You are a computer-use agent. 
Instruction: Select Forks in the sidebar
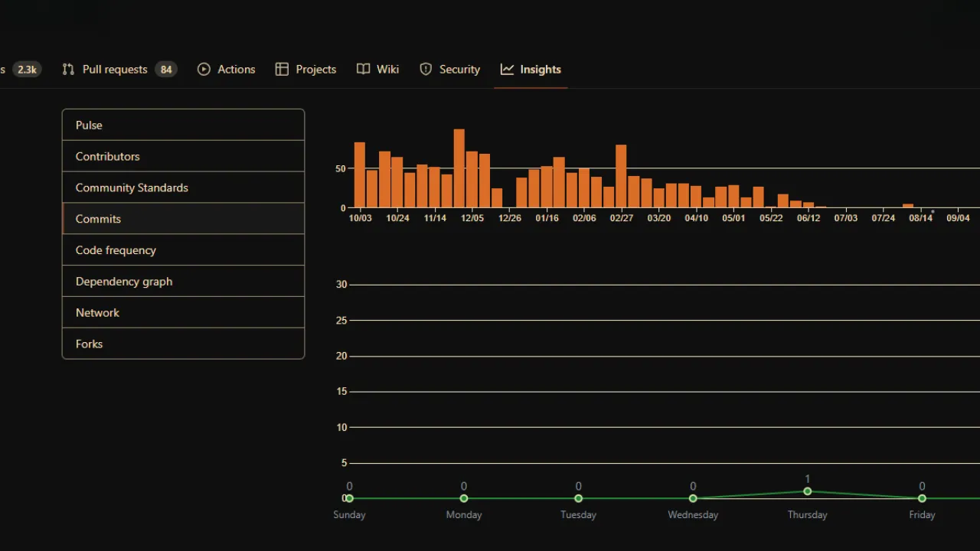[183, 344]
